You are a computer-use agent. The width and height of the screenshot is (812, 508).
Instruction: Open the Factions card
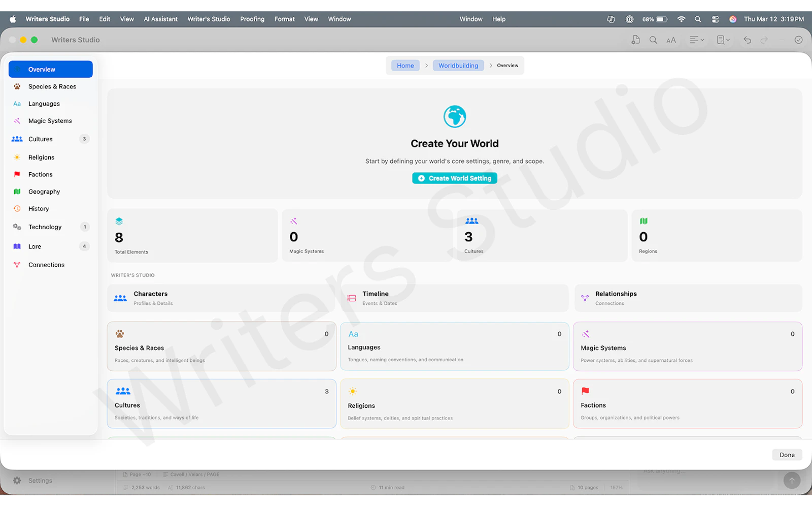[688, 404]
